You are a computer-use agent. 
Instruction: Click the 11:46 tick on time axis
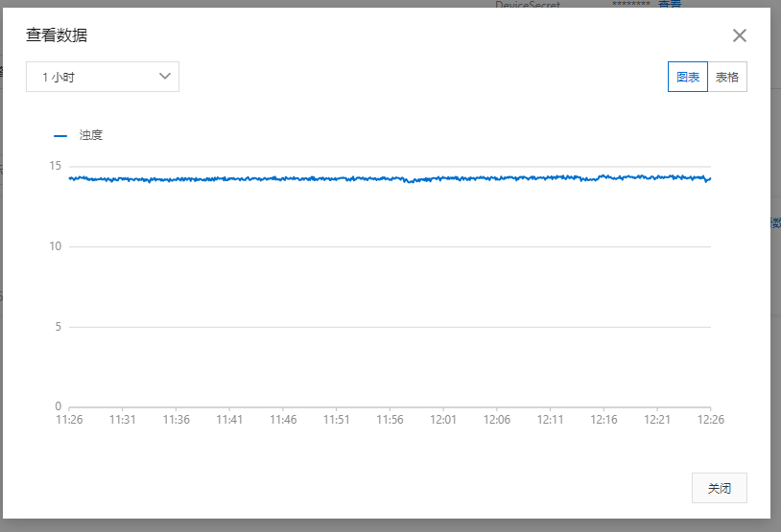[x=283, y=419]
